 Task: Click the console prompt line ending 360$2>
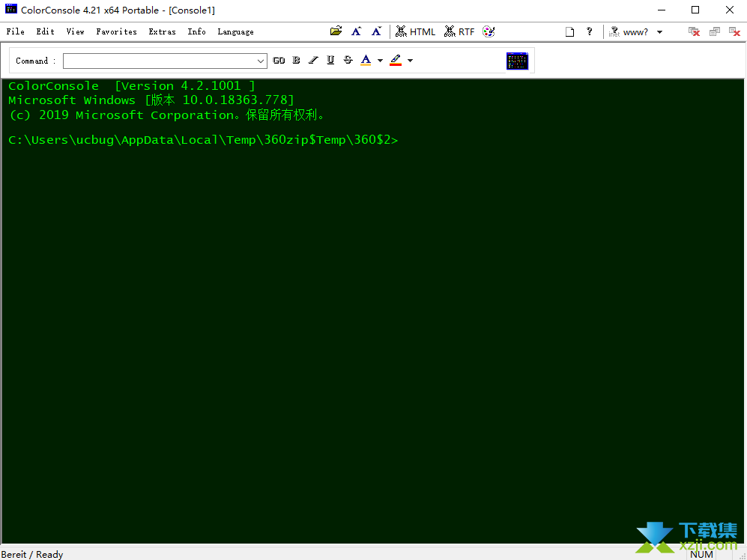coord(203,140)
